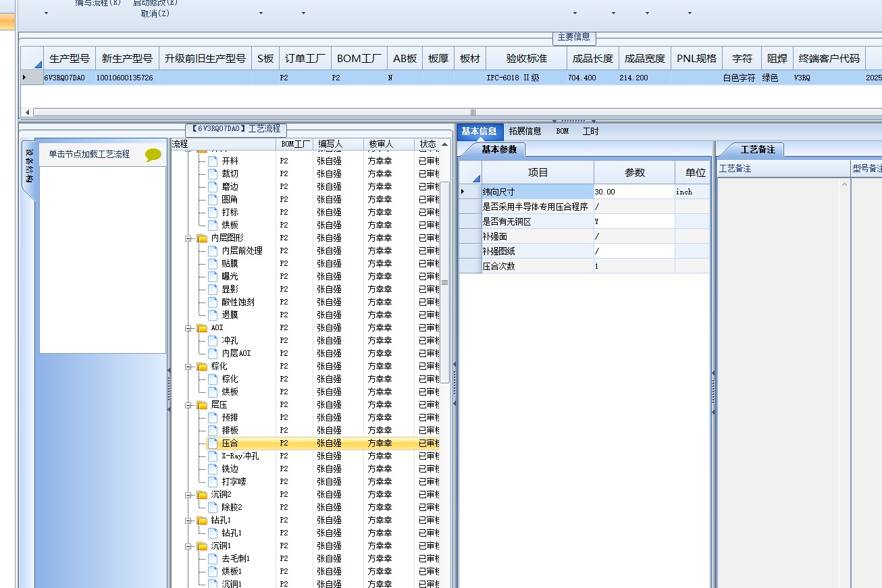Open the vertical 设备结构 side tab
The image size is (882, 588).
30,166
